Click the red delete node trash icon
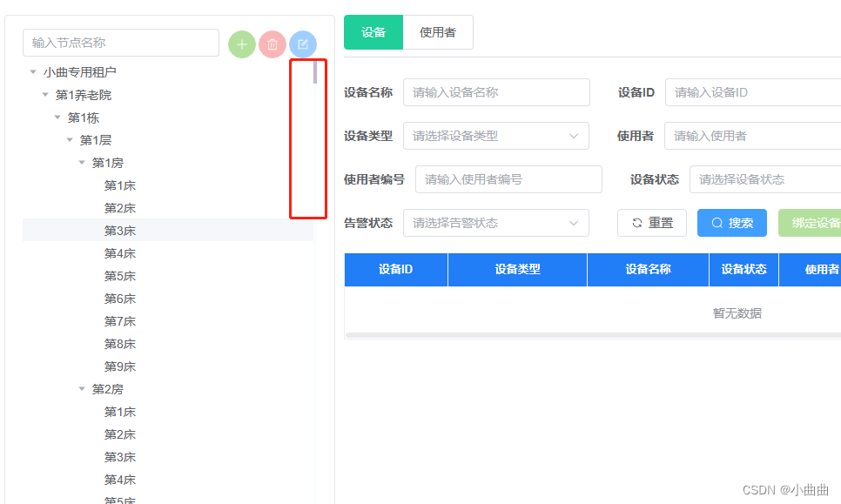 (x=272, y=44)
